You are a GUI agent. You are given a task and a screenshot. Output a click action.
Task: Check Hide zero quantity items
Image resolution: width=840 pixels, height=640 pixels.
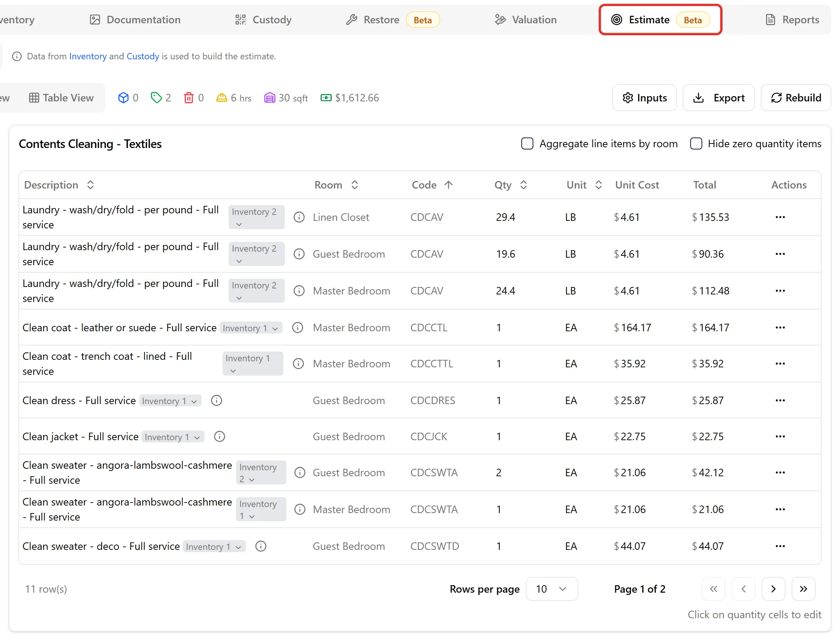pos(696,143)
